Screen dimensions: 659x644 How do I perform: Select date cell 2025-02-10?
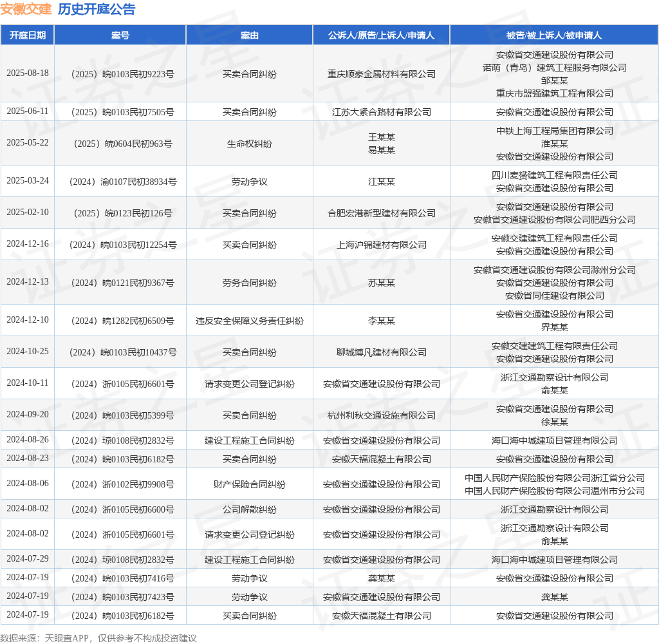[28, 212]
